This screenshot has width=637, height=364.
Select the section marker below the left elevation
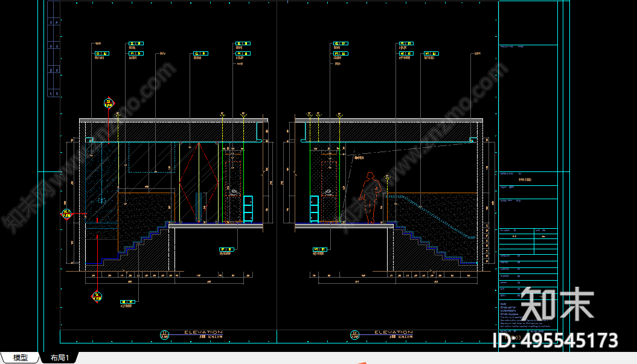click(97, 296)
